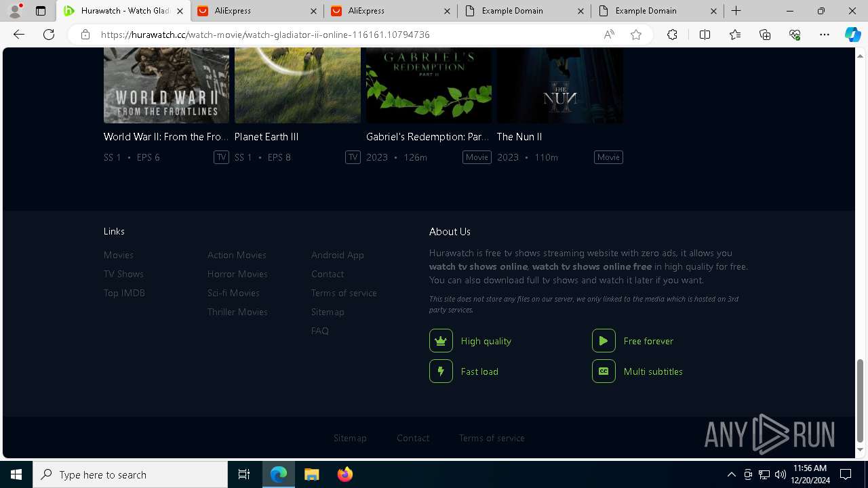868x488 pixels.
Task: Open File Explorer from the taskbar
Action: pyautogui.click(x=311, y=474)
